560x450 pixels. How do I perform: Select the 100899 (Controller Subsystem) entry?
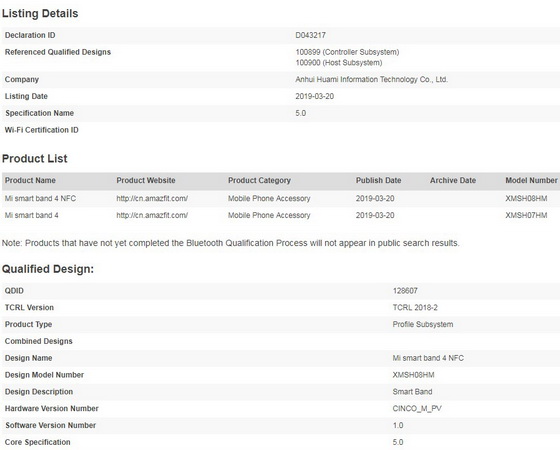[347, 52]
